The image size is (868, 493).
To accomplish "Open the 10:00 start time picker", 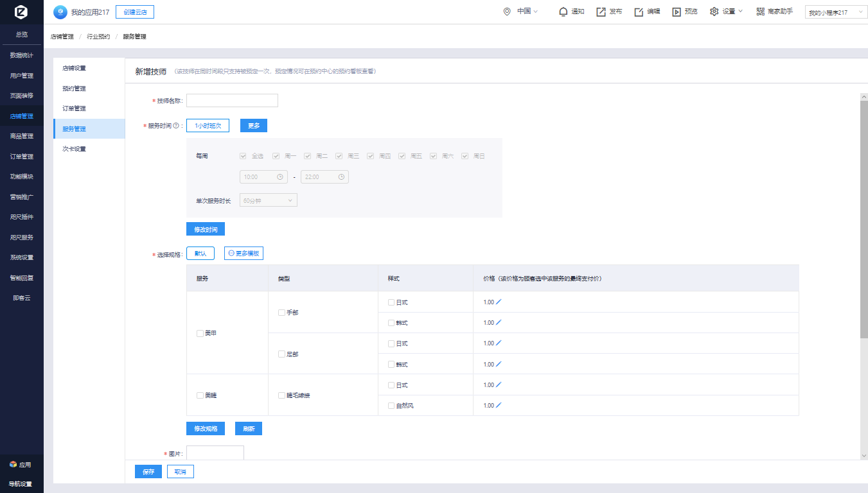I will point(263,177).
